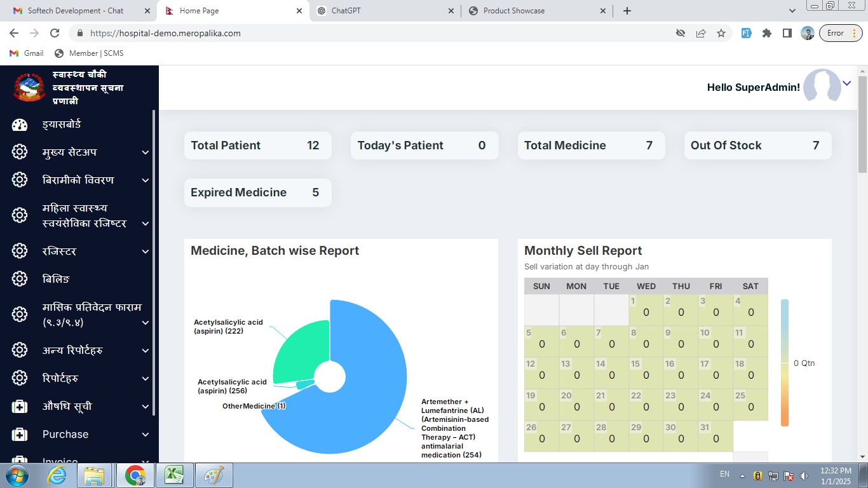The height and width of the screenshot is (488, 868).
Task: Expand the बिरामीको विवरण submenu arrow
Action: [146, 180]
